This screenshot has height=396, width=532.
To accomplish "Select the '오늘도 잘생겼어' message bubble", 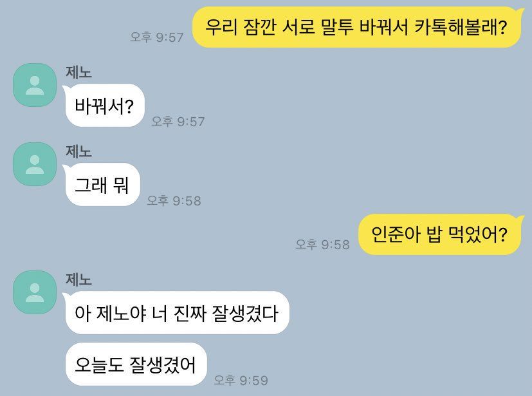I will [136, 364].
